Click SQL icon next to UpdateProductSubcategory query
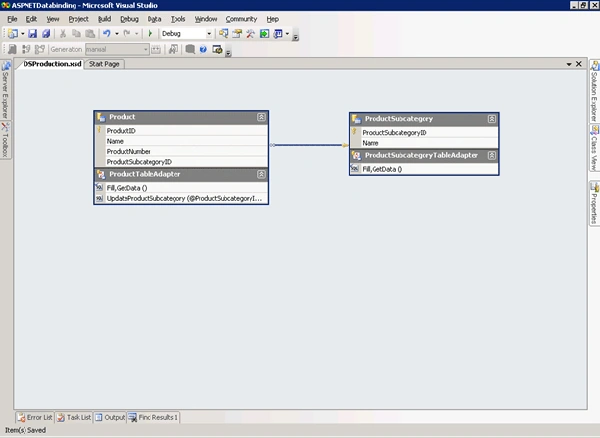The image size is (600, 438). pos(99,198)
